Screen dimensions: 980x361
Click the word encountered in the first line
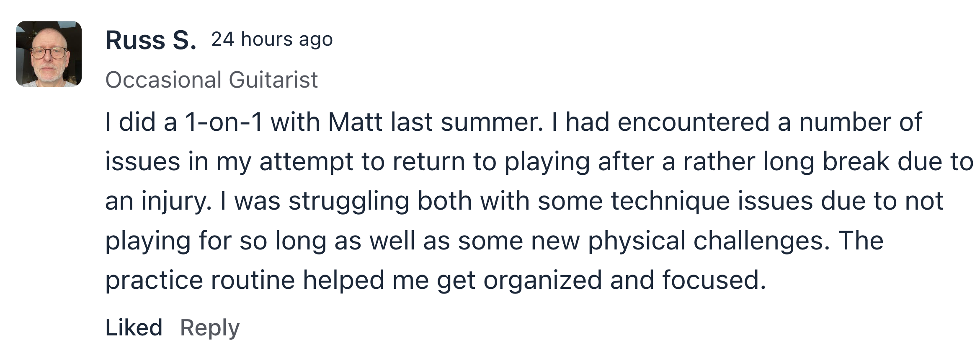point(693,122)
